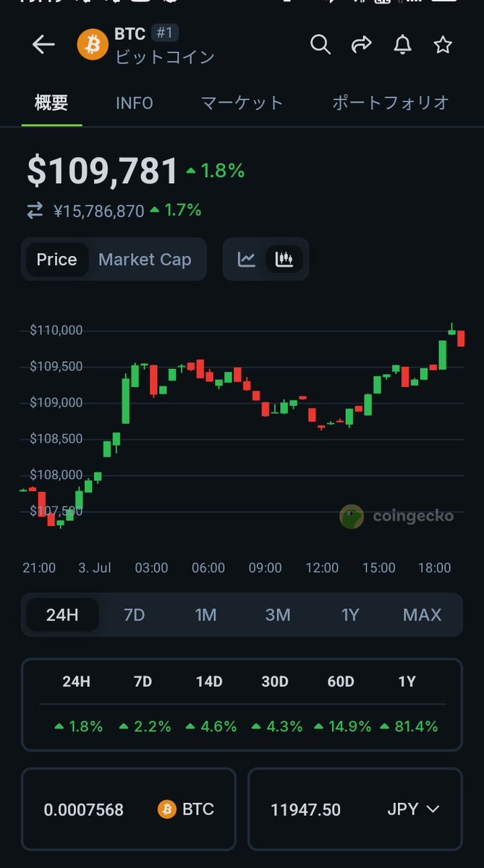The height and width of the screenshot is (868, 484).
Task: Switch to line chart view icon
Action: (x=247, y=259)
